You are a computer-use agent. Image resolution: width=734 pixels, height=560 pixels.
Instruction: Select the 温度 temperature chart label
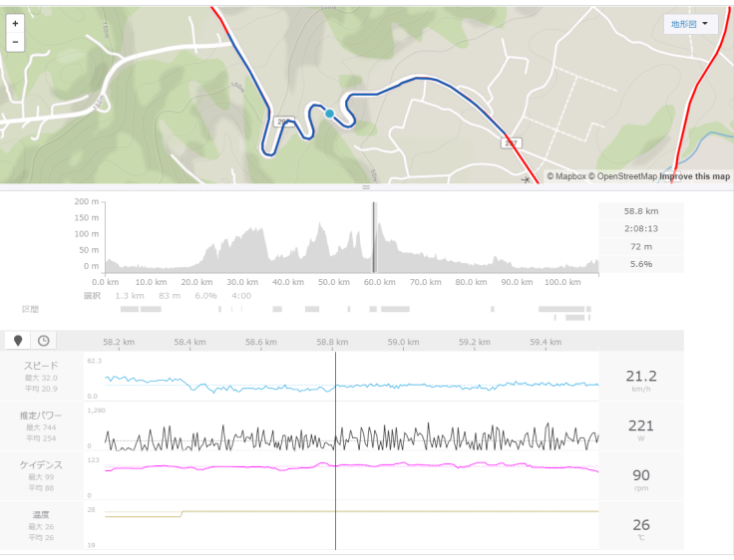(41, 514)
